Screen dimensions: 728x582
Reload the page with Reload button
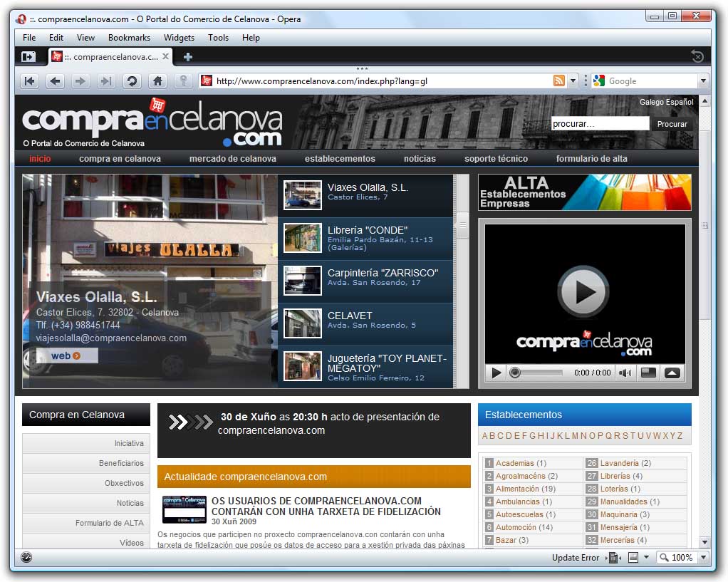[x=132, y=81]
